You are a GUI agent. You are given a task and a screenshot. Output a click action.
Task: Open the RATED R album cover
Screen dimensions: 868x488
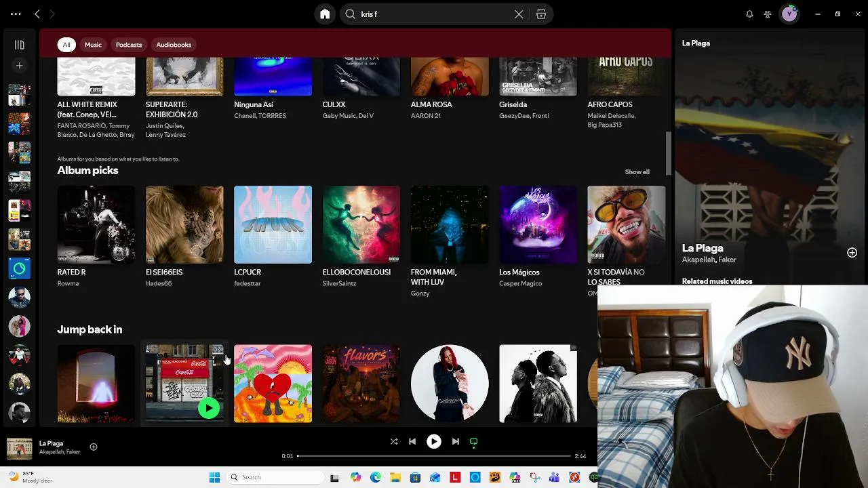tap(96, 224)
